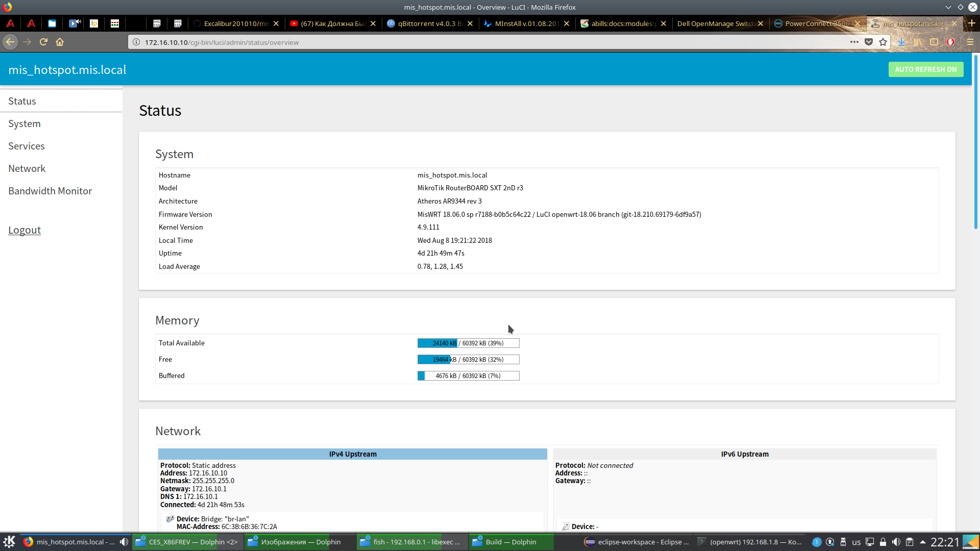Open the hamburger Firefox menu
Screen dimensions: 980x551
pyautogui.click(x=970, y=42)
